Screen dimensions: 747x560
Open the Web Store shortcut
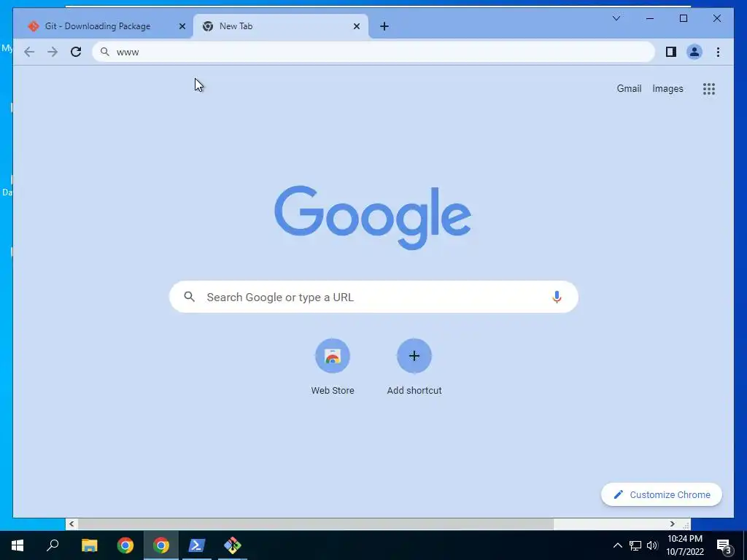tap(333, 367)
